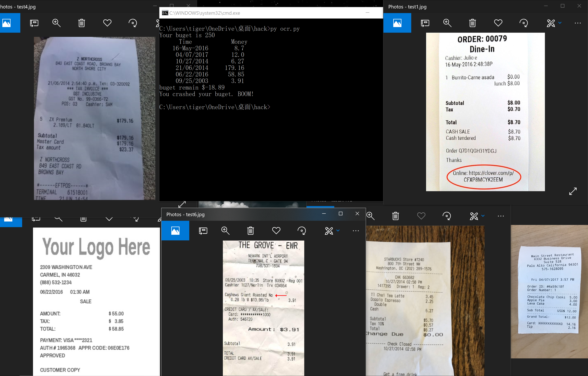This screenshot has width=588, height=376.
Task: Toggle favorite heart on test1.jpg
Action: point(498,23)
